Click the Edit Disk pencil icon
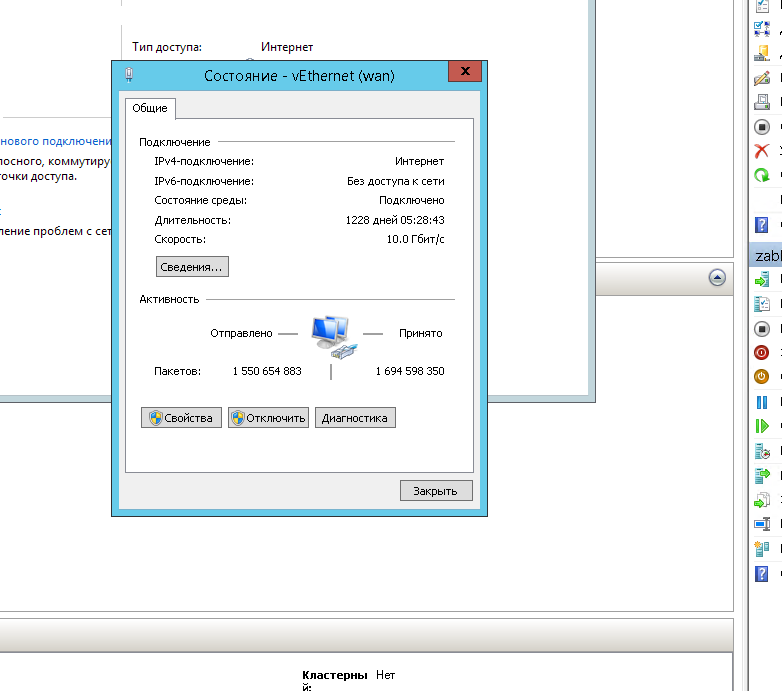782x691 pixels. (762, 78)
